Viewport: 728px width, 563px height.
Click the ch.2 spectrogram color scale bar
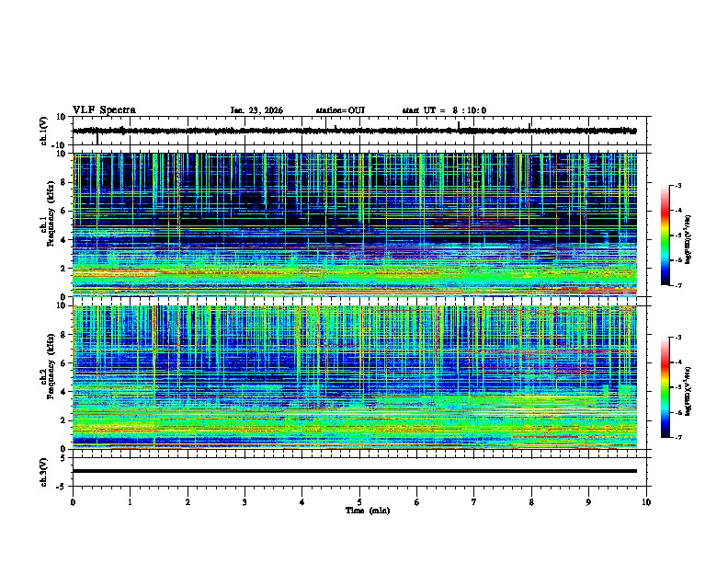point(665,387)
